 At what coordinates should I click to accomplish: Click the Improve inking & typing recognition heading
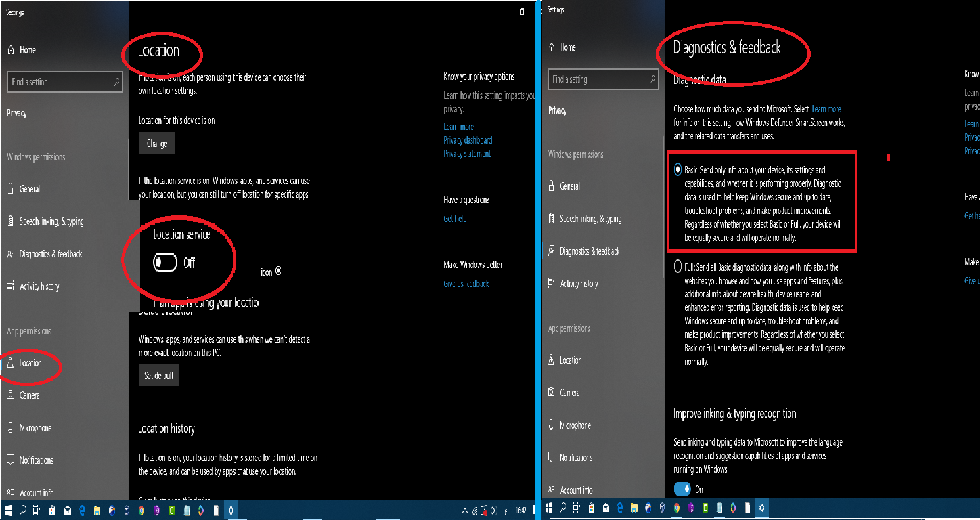click(734, 414)
